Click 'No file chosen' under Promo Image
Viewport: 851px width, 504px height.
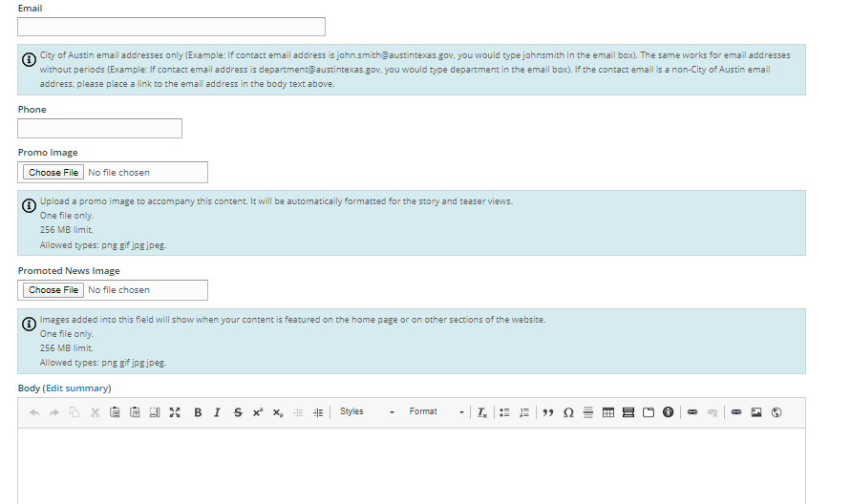118,173
